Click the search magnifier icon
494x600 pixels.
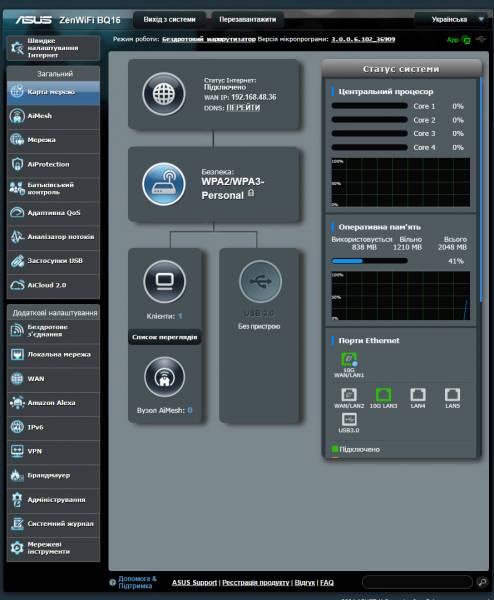tap(483, 582)
